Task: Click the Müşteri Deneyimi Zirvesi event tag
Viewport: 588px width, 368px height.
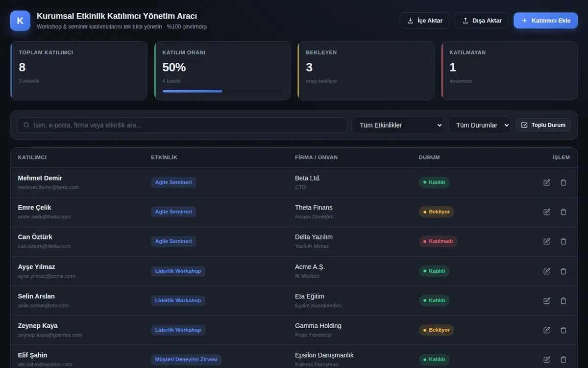Action: (186, 359)
